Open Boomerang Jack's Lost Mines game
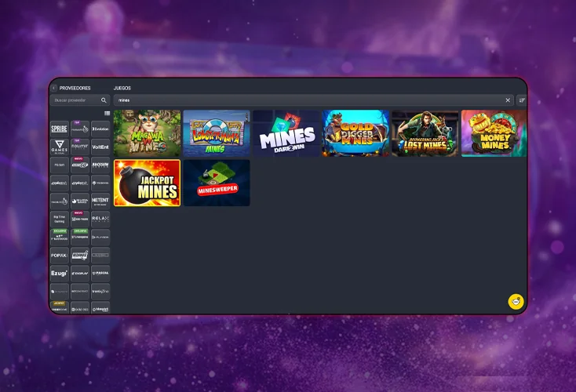The image size is (576, 392). tap(425, 133)
